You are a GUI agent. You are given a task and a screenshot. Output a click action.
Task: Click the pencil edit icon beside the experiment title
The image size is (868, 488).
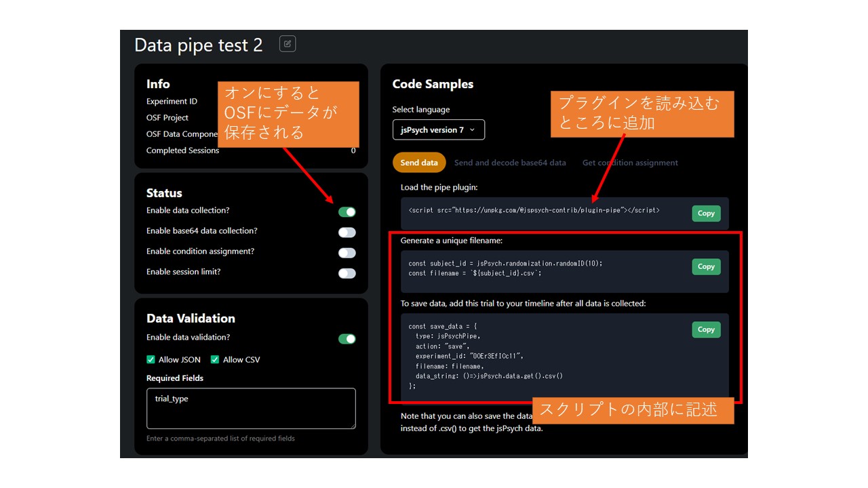288,43
